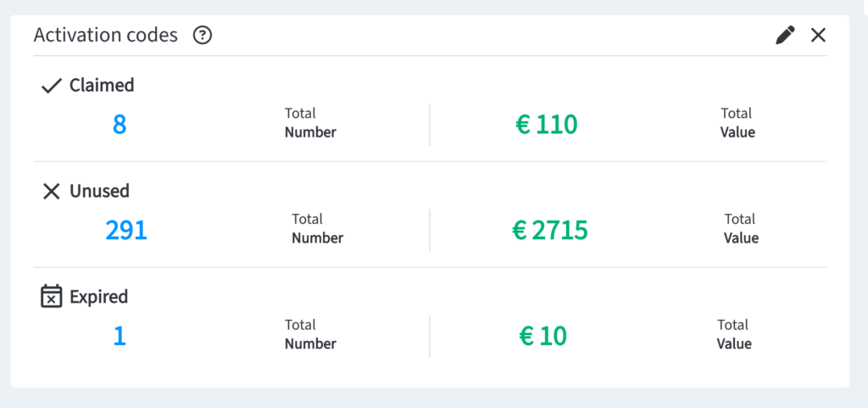Click the Activation codes title
Viewport: 868px width, 408px height.
point(106,36)
